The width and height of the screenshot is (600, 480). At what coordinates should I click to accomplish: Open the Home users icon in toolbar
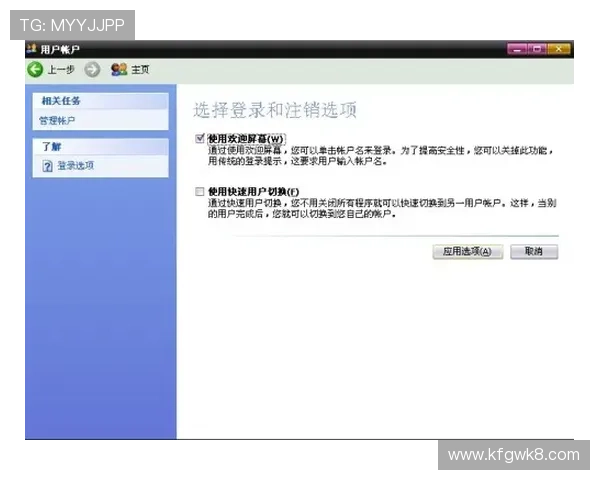click(x=119, y=69)
